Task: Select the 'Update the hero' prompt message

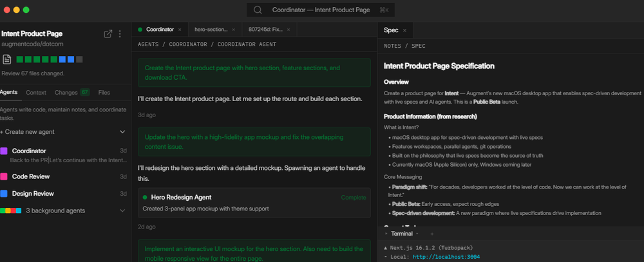Action: click(254, 142)
